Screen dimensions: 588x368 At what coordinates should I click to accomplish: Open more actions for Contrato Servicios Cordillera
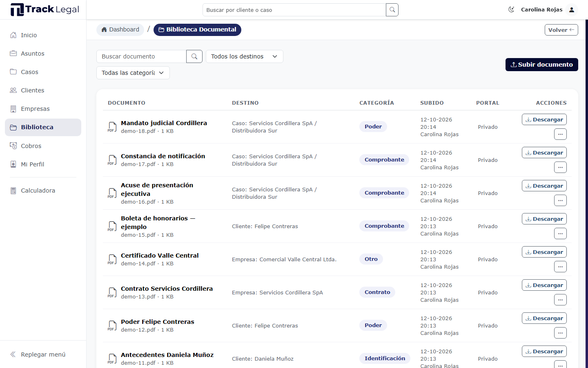pyautogui.click(x=560, y=300)
